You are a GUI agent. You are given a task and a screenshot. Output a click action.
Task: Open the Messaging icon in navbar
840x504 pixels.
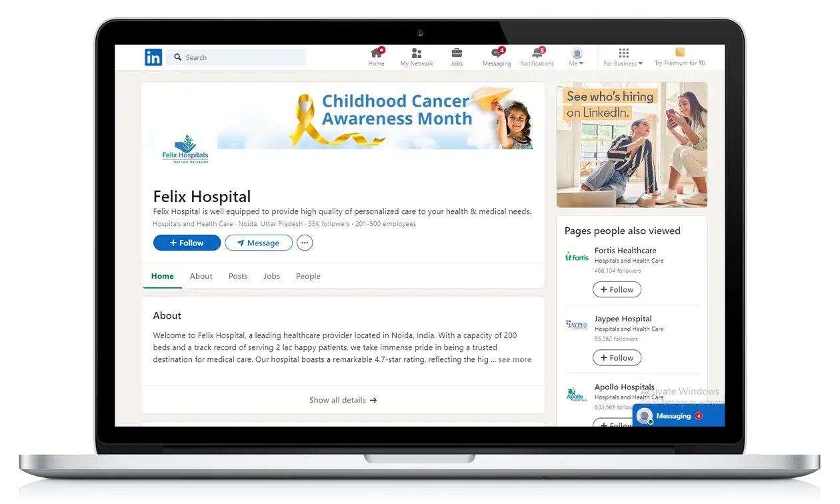[497, 53]
